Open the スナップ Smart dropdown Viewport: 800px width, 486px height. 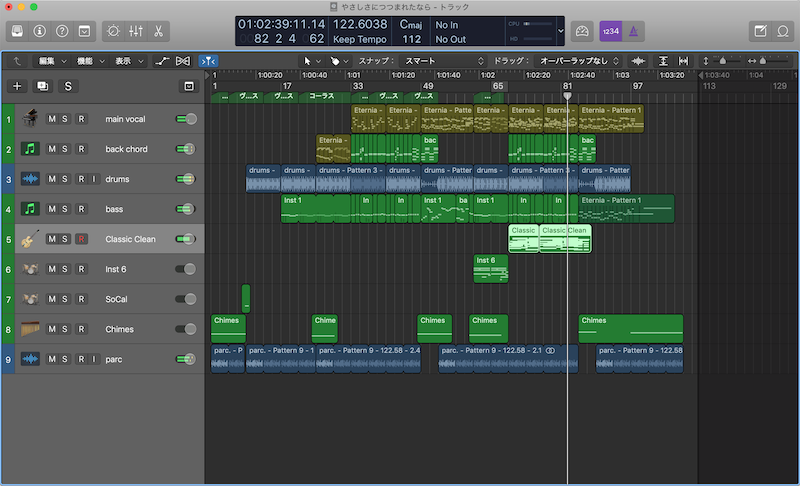coord(443,61)
